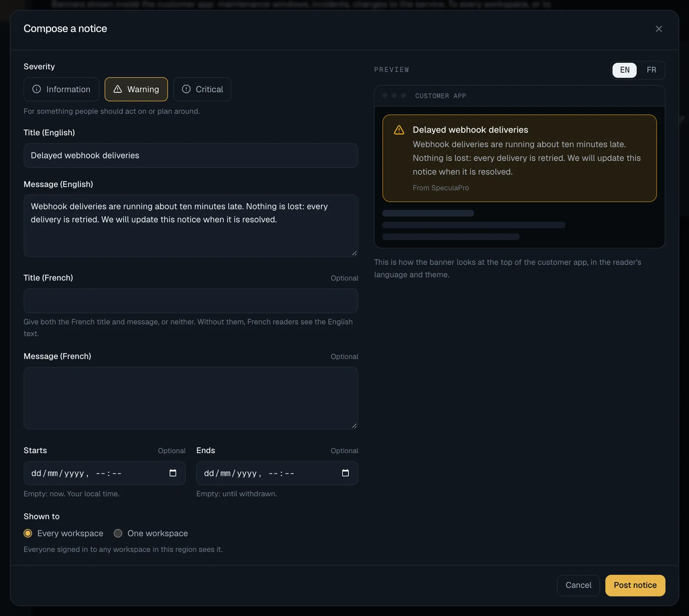The width and height of the screenshot is (689, 616).
Task: Open the Starts date calendar picker
Action: coord(173,473)
